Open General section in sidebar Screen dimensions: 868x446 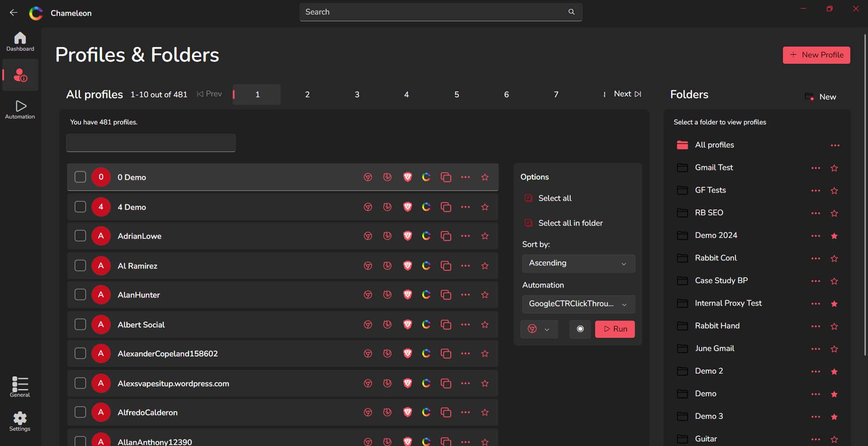point(20,387)
